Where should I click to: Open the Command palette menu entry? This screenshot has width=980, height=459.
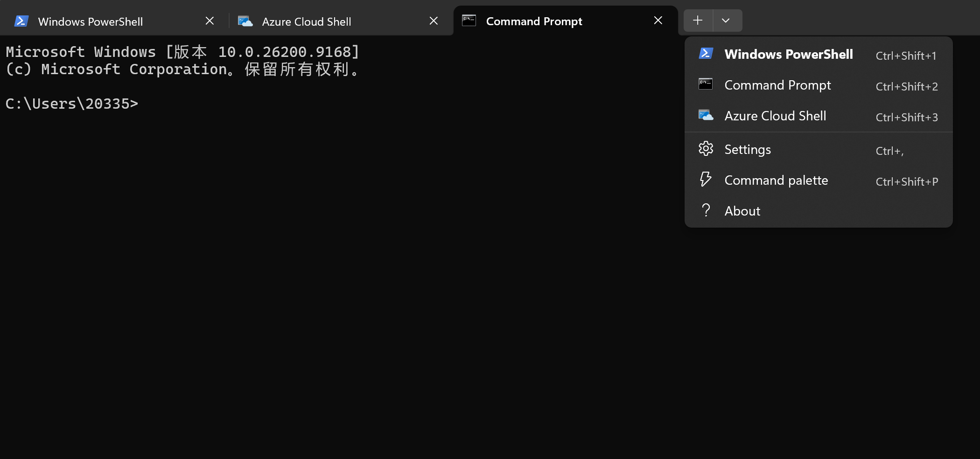point(819,181)
